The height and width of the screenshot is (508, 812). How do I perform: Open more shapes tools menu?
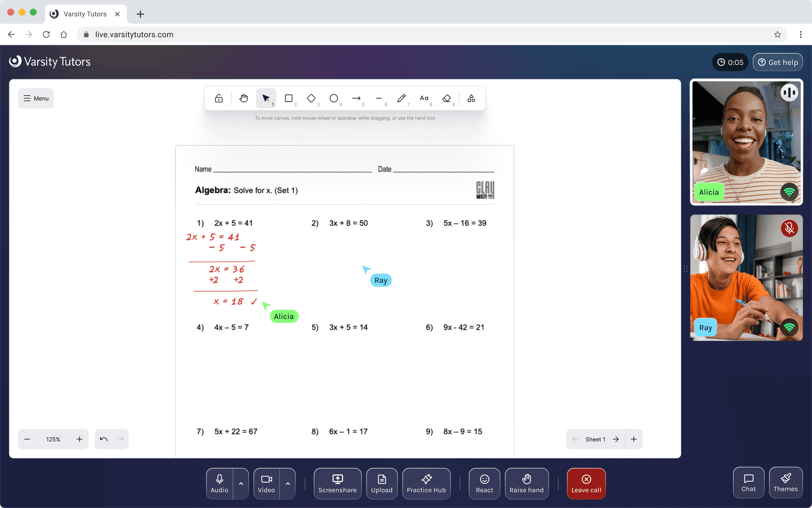[x=471, y=98]
